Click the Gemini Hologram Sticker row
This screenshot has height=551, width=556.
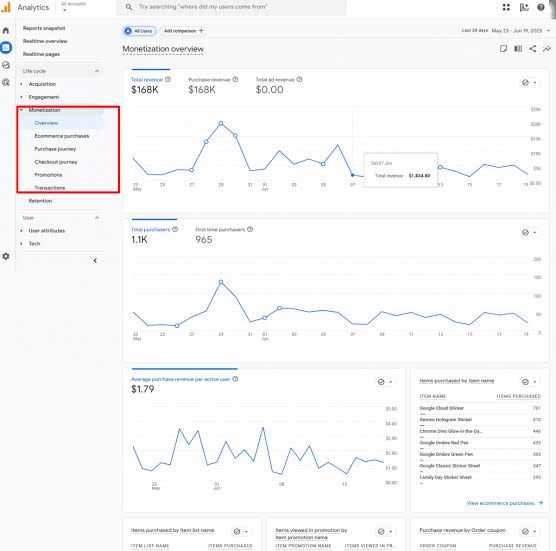(x=480, y=419)
